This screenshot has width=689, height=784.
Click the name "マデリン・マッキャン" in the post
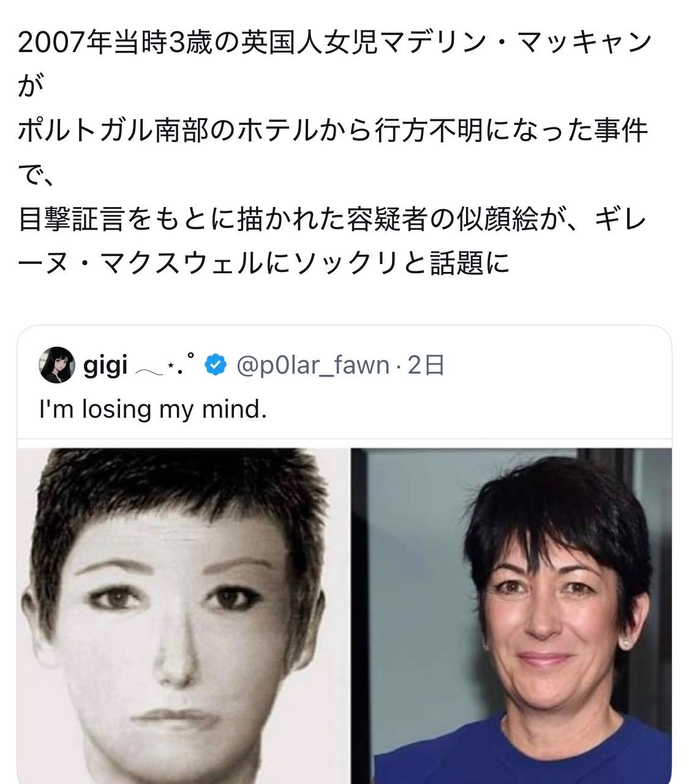515,44
